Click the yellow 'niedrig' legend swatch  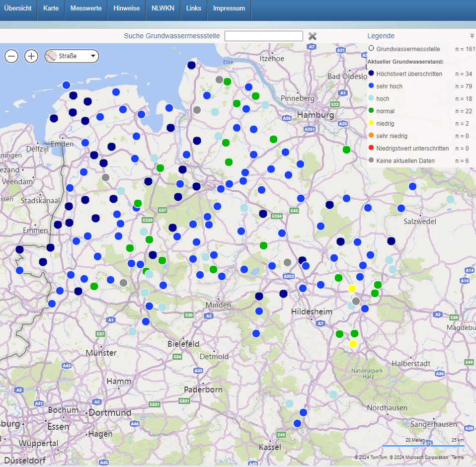click(371, 123)
